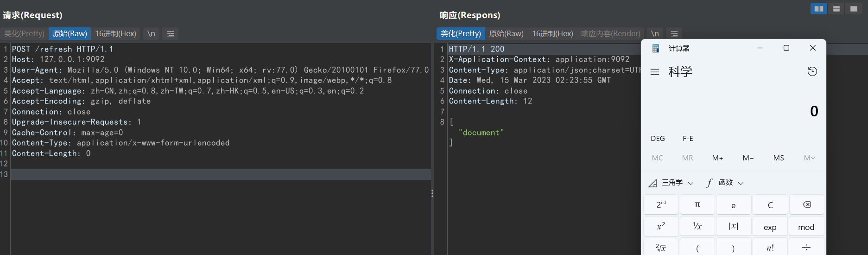
Task: Clear Calculator with C button
Action: point(770,204)
